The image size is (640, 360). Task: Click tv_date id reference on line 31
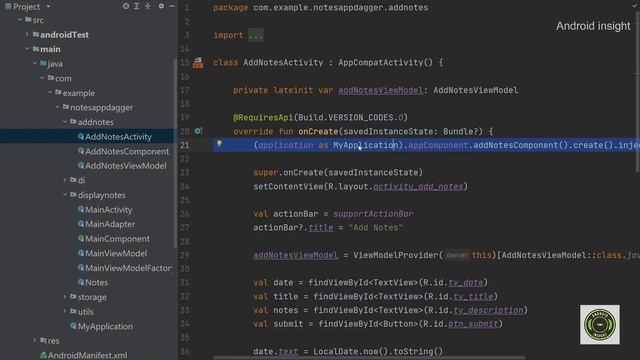[x=466, y=282]
